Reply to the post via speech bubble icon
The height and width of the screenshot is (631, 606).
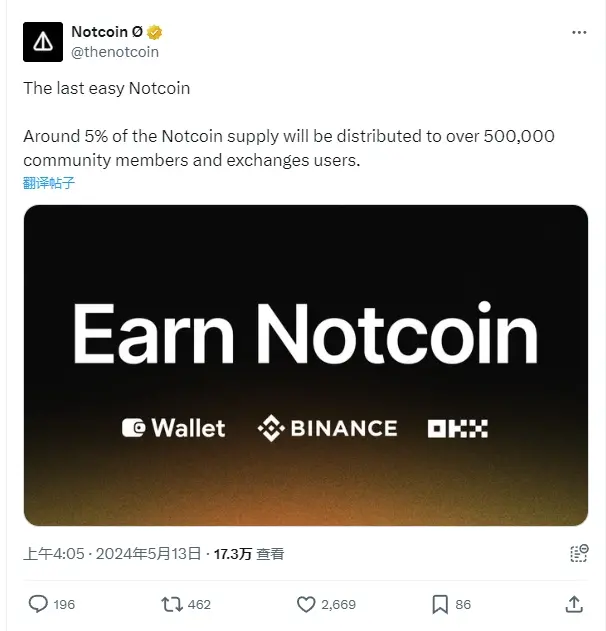coord(38,604)
